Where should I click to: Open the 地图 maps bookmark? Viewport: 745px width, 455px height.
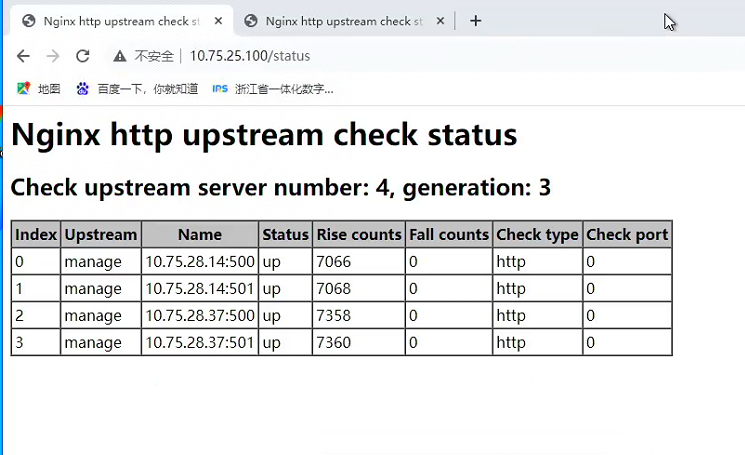[x=38, y=88]
